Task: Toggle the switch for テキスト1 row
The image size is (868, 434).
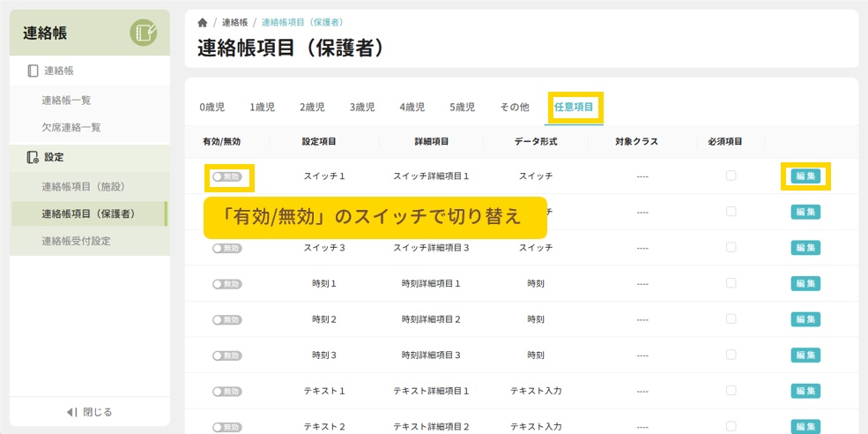Action: pos(226,391)
